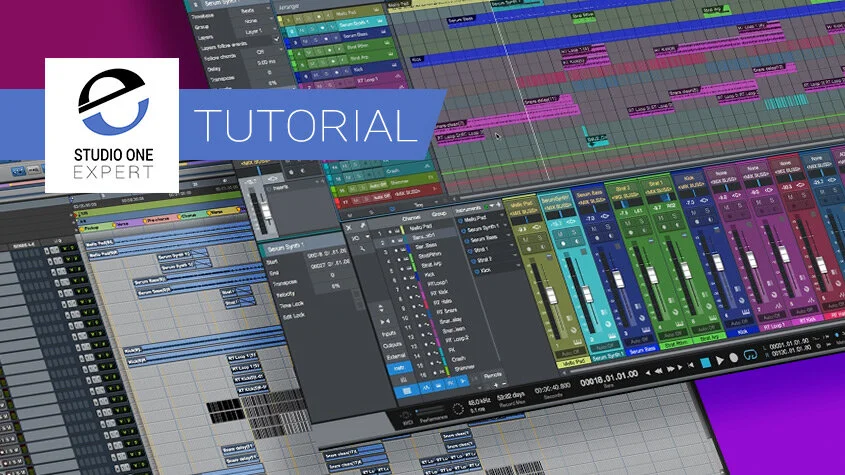Solo the Serum Synth 1 track in track list
This screenshot has height=475, width=845.
pos(312,29)
